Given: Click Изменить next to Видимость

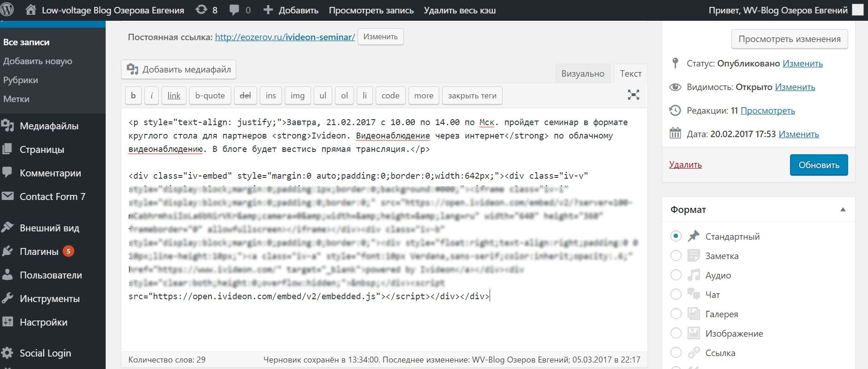Looking at the screenshot, I should tap(795, 87).
